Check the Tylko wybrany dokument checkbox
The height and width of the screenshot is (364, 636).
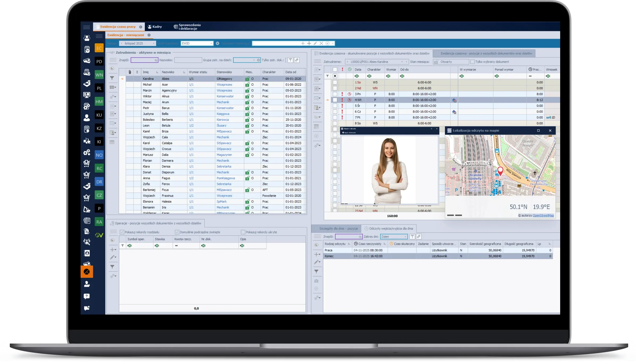[472, 62]
